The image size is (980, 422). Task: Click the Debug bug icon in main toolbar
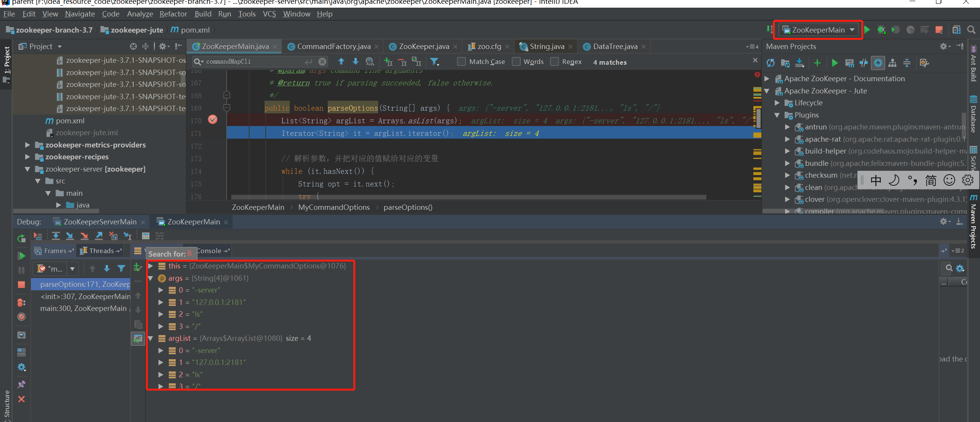tap(881, 30)
